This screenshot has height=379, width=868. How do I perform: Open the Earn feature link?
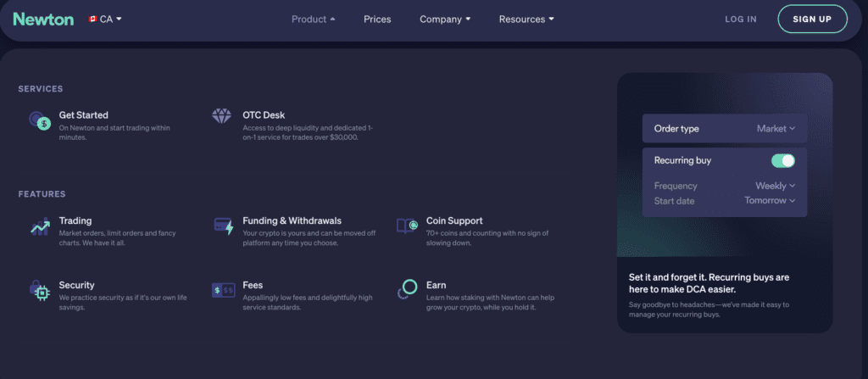pos(437,285)
